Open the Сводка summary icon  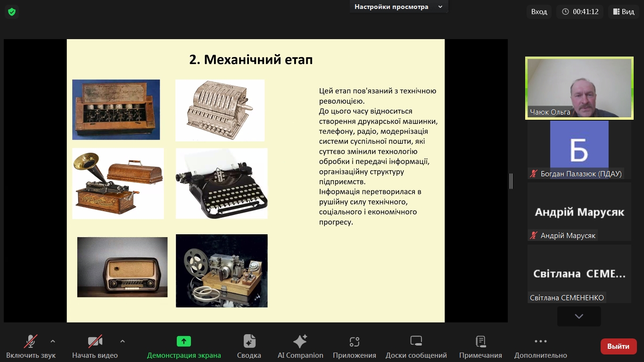[249, 341]
